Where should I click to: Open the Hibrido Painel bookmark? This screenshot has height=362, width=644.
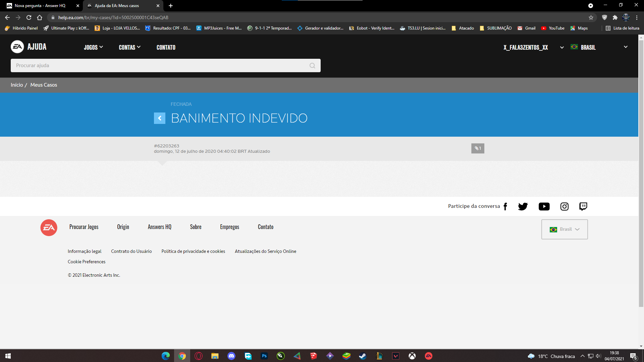[21, 28]
